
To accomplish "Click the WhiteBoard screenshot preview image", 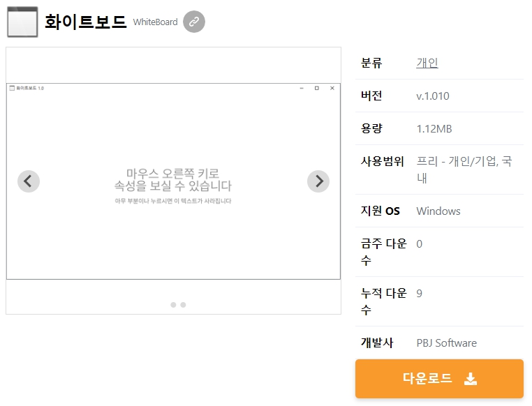I will pyautogui.click(x=173, y=181).
